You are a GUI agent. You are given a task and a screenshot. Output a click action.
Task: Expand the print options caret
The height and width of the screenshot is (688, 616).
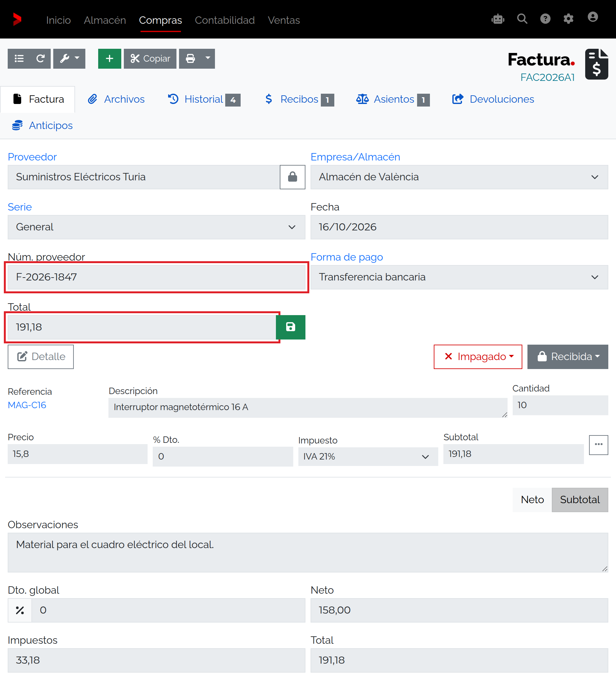coord(208,59)
